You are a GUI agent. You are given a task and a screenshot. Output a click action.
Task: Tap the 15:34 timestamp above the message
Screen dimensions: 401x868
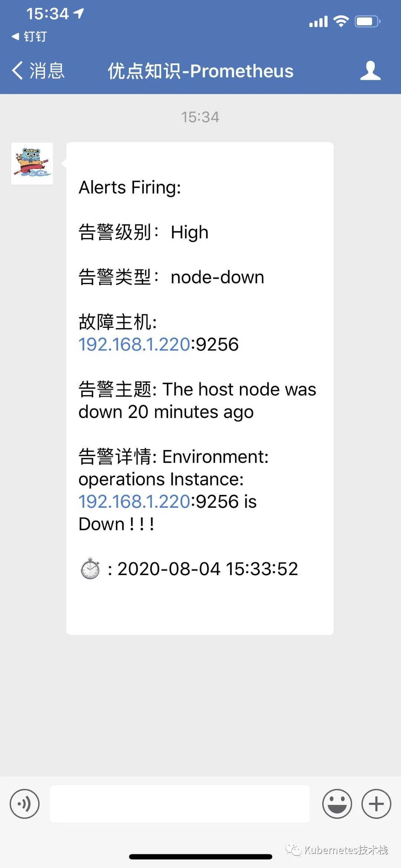click(x=200, y=116)
